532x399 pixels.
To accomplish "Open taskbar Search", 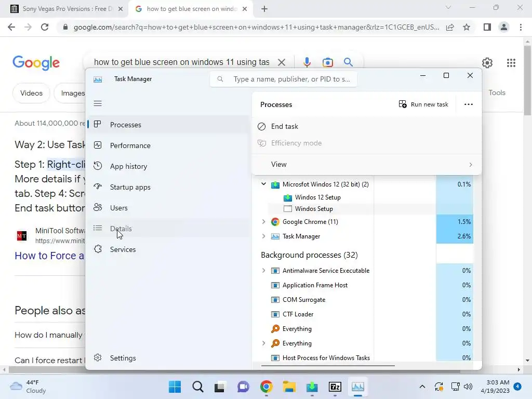I will coord(197,387).
